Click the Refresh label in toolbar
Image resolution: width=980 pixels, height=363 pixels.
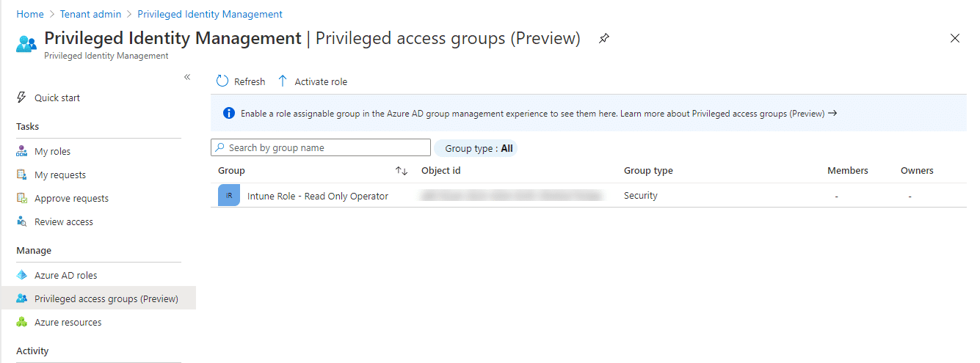point(250,82)
